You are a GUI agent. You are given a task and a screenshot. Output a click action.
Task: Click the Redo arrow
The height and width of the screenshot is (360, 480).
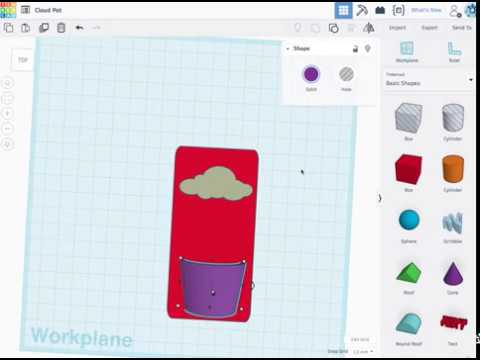[x=96, y=28]
